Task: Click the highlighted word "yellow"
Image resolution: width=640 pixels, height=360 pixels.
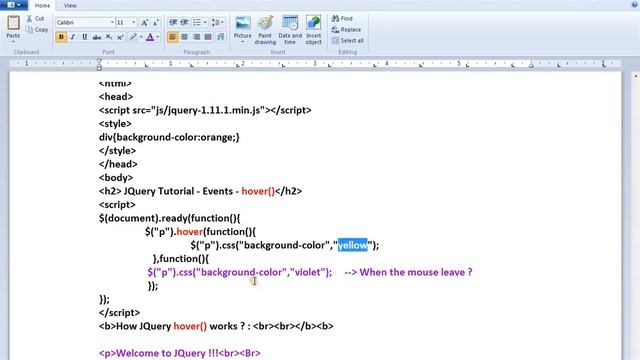Action: click(353, 245)
